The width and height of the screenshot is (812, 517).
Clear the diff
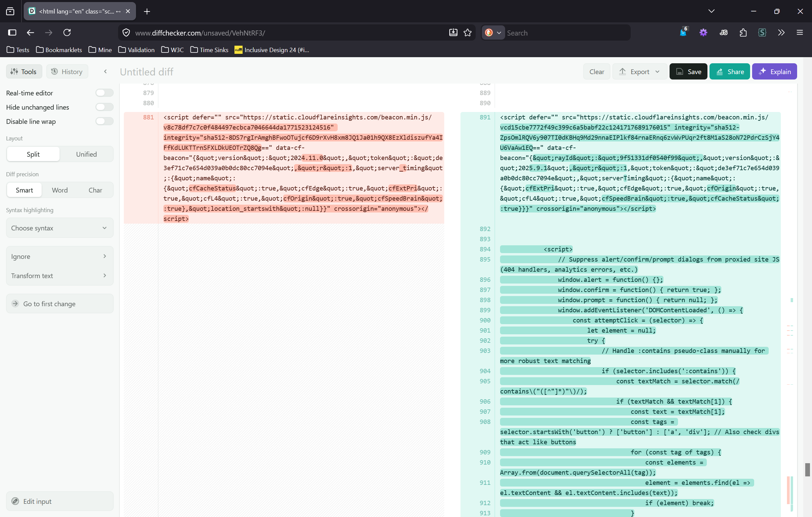(597, 71)
